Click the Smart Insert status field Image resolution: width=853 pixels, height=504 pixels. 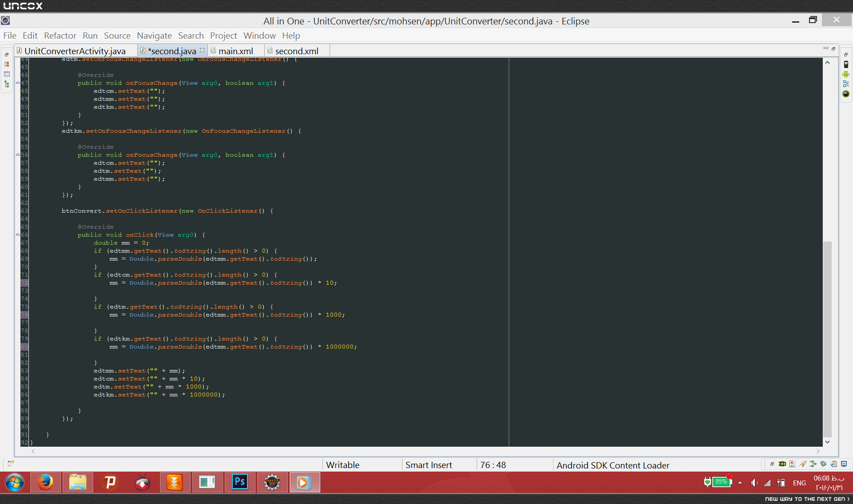(x=438, y=465)
